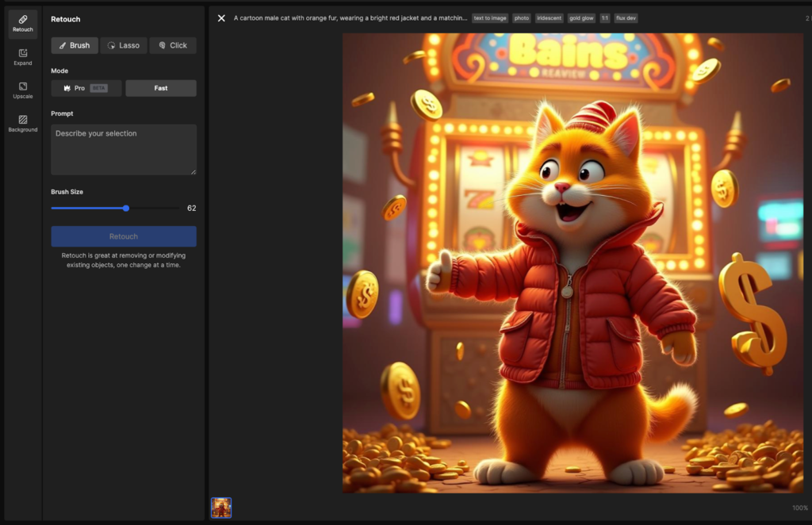Select the 'gold glow' style tag

(581, 17)
